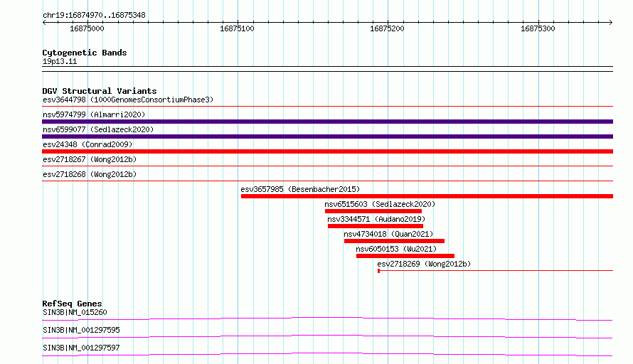Open the nsv3344571 (Audano2019) variant bar

click(x=376, y=226)
